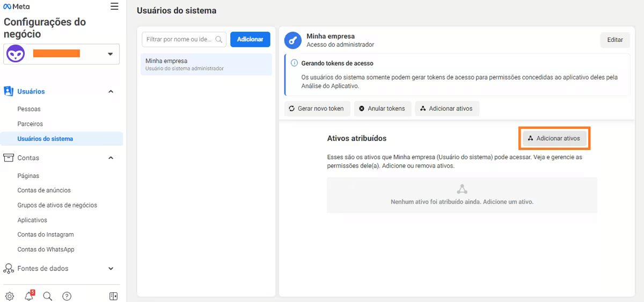Click the blue Adicionar button
The width and height of the screenshot is (644, 302).
coord(250,39)
